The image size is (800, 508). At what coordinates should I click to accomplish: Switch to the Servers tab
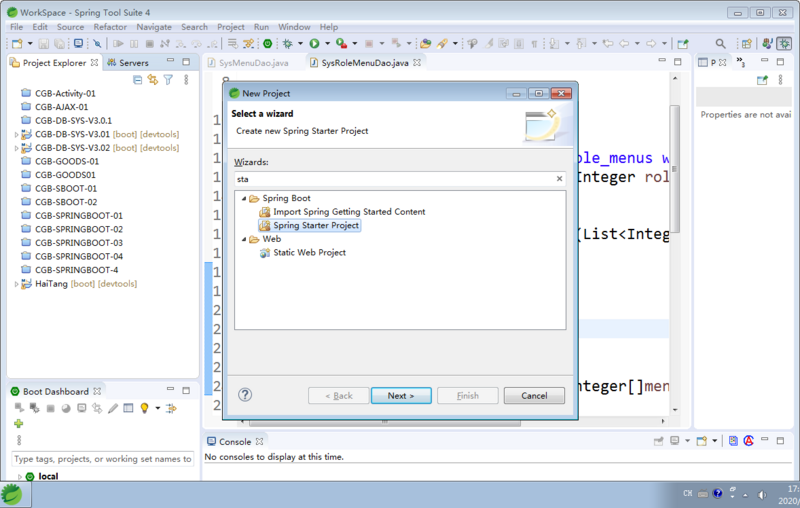pos(128,63)
